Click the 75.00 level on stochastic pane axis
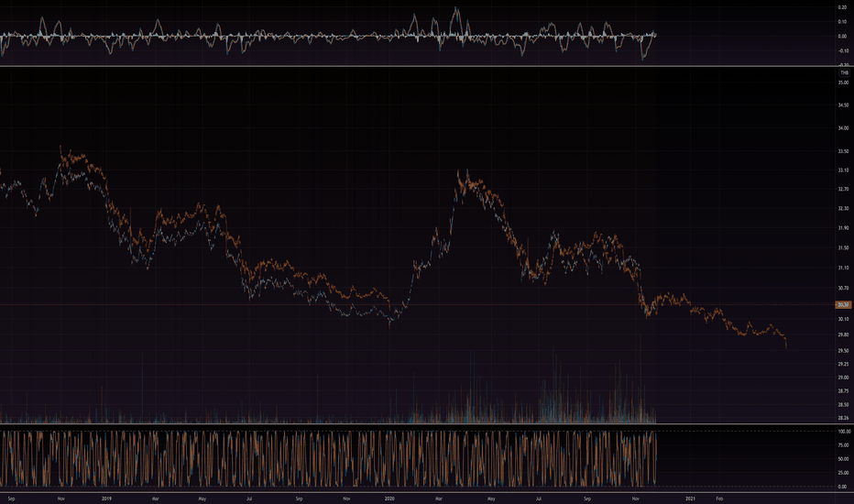The image size is (854, 504). tap(843, 445)
